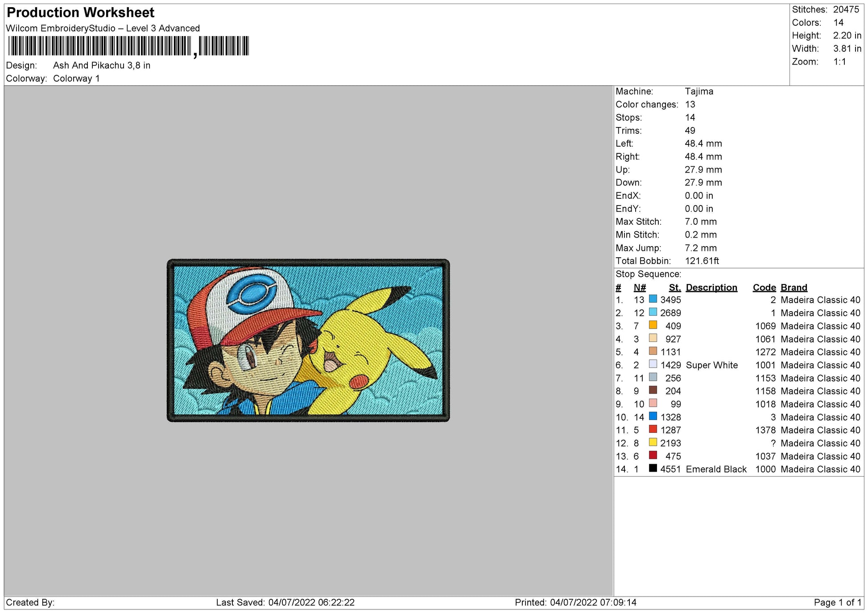The height and width of the screenshot is (613, 868).
Task: Click the Super White swatch in stop 6
Action: click(x=653, y=364)
